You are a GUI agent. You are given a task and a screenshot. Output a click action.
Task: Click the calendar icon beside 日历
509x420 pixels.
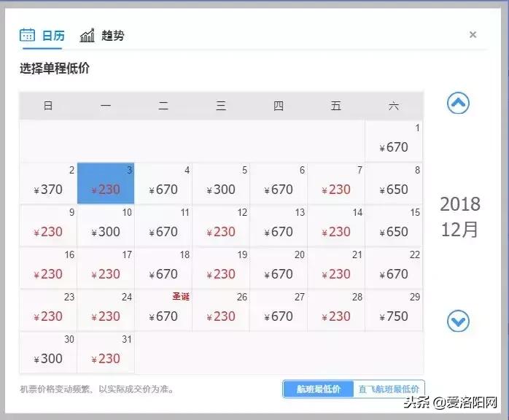(27, 35)
